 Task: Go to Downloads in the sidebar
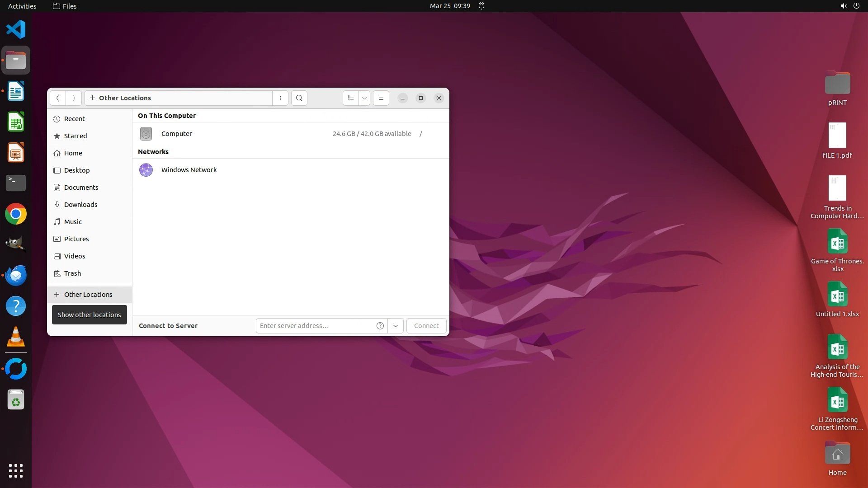[x=80, y=205]
